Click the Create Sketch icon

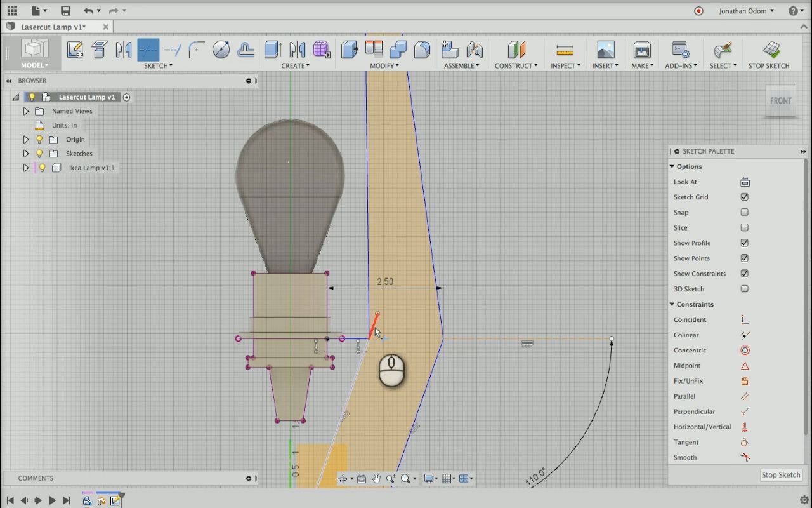click(x=75, y=50)
